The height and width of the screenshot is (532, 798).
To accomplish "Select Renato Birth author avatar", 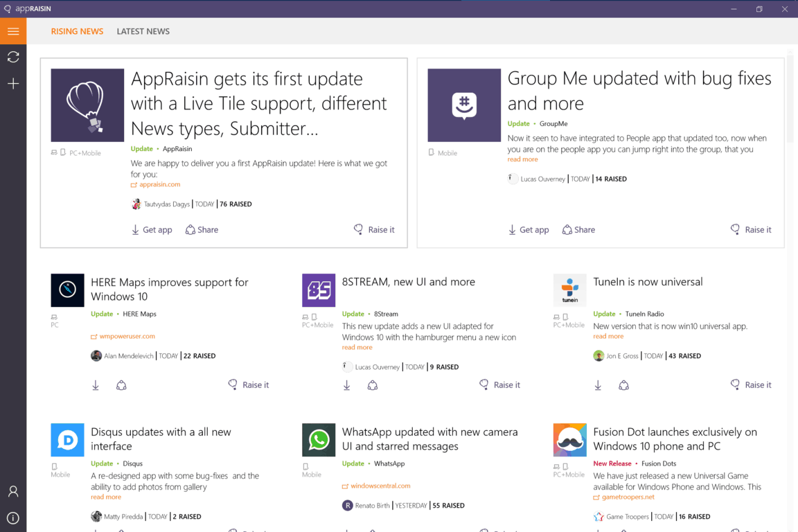I will click(x=348, y=506).
